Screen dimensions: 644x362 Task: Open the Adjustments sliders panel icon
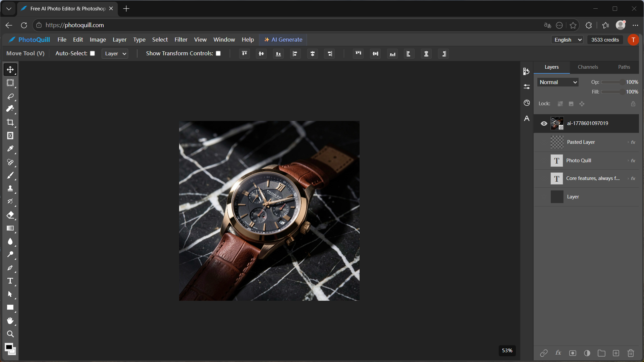[527, 87]
